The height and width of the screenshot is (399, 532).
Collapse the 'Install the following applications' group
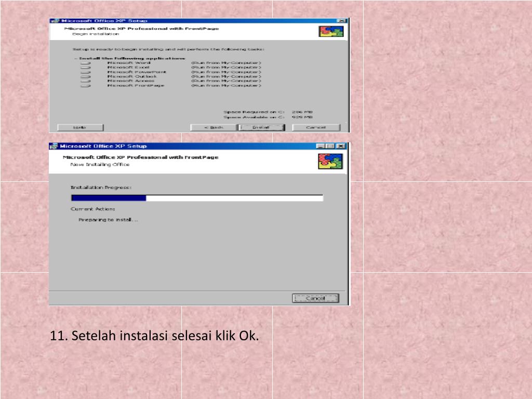[x=76, y=59]
